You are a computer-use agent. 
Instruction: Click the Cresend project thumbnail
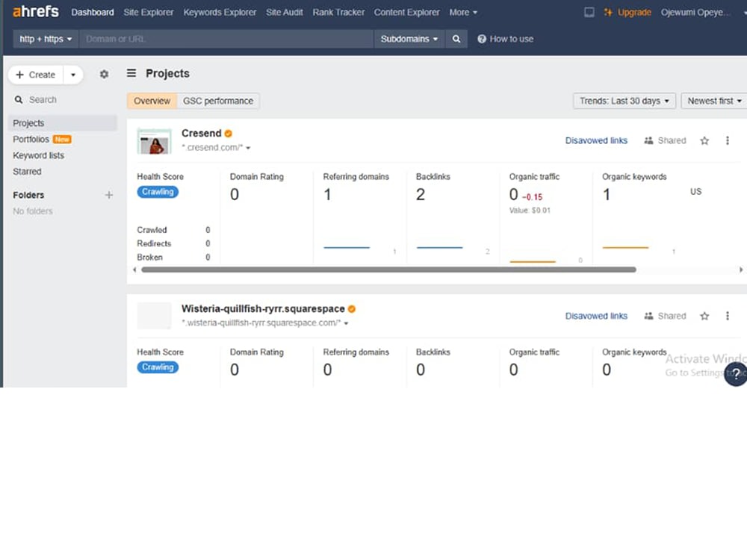(155, 141)
